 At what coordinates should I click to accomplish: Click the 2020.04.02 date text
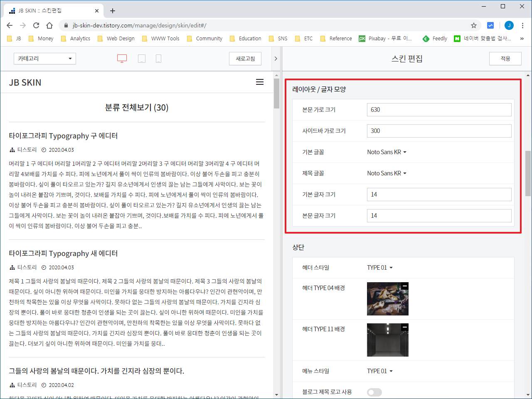coord(62,385)
